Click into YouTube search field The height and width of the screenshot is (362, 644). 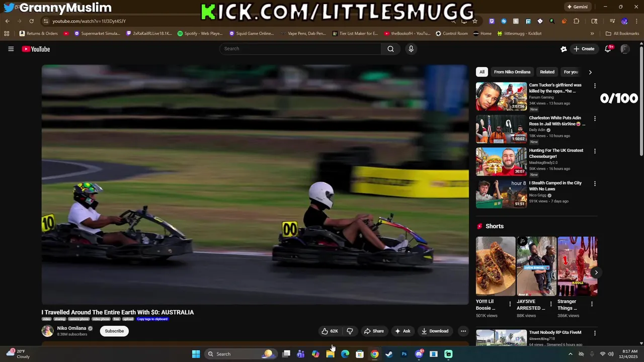300,49
